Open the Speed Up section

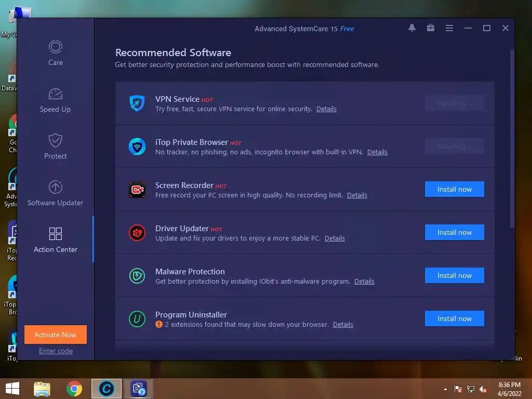(55, 100)
